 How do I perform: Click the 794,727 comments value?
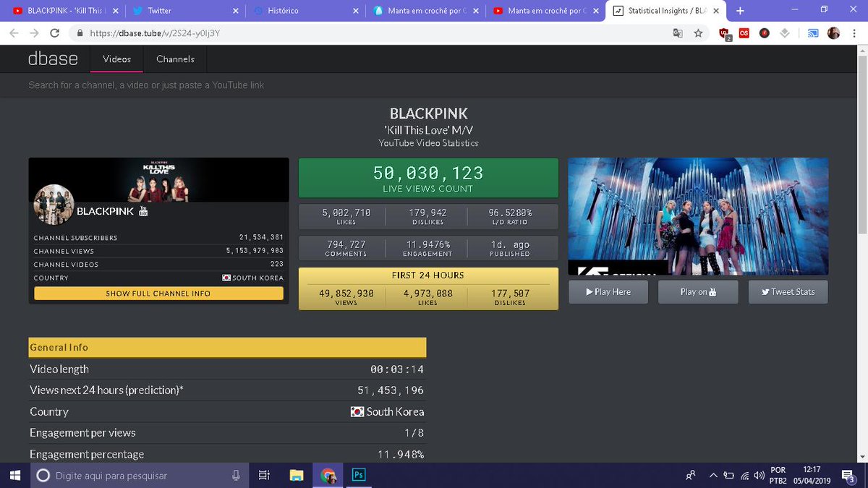(346, 245)
